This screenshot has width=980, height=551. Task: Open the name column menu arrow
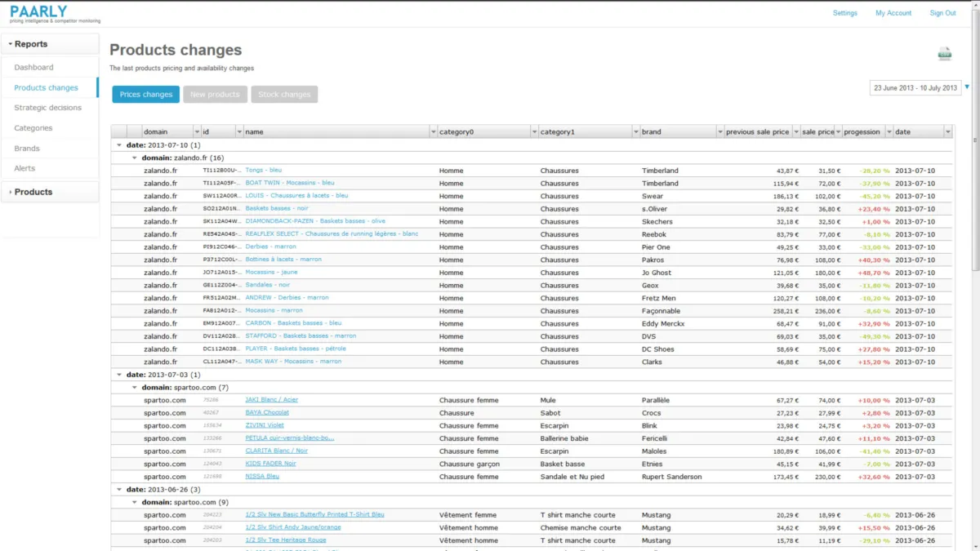click(x=433, y=131)
